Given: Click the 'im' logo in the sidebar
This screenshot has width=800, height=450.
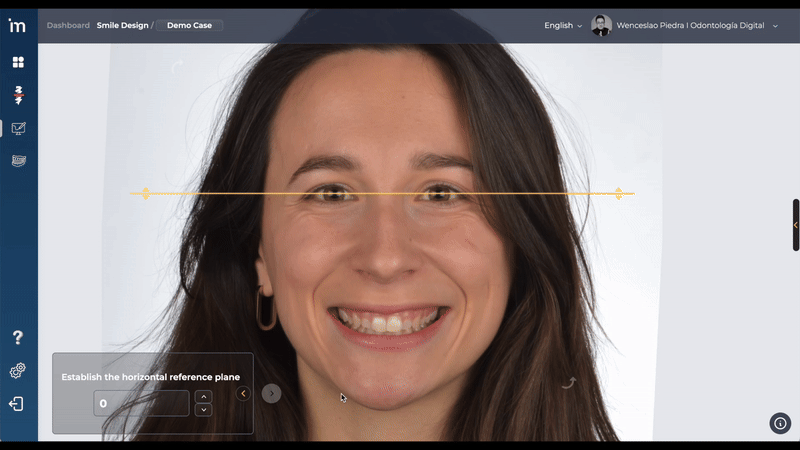Looking at the screenshot, I should (x=17, y=25).
